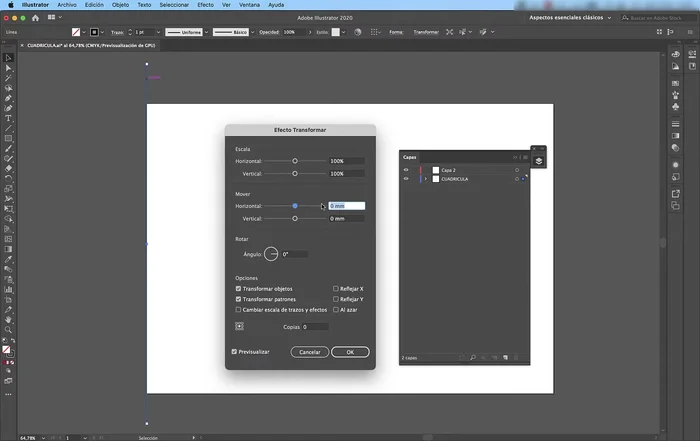Image resolution: width=700 pixels, height=441 pixels.
Task: Hide the Capa 2 layer
Action: tap(406, 170)
